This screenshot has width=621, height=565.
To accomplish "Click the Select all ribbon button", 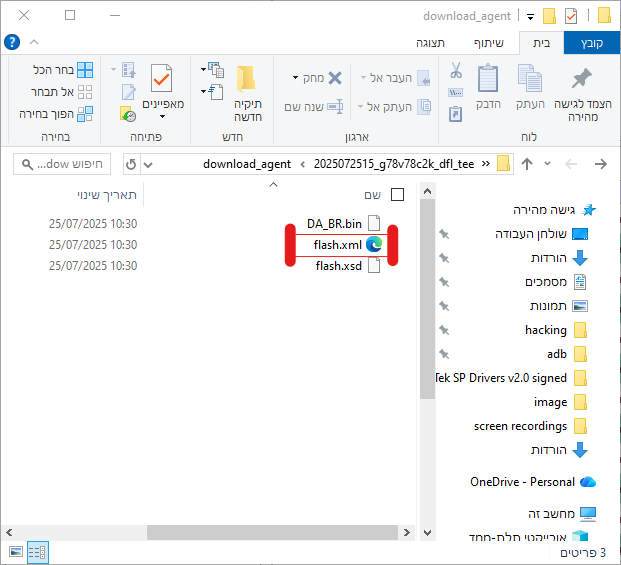I will coord(57,70).
